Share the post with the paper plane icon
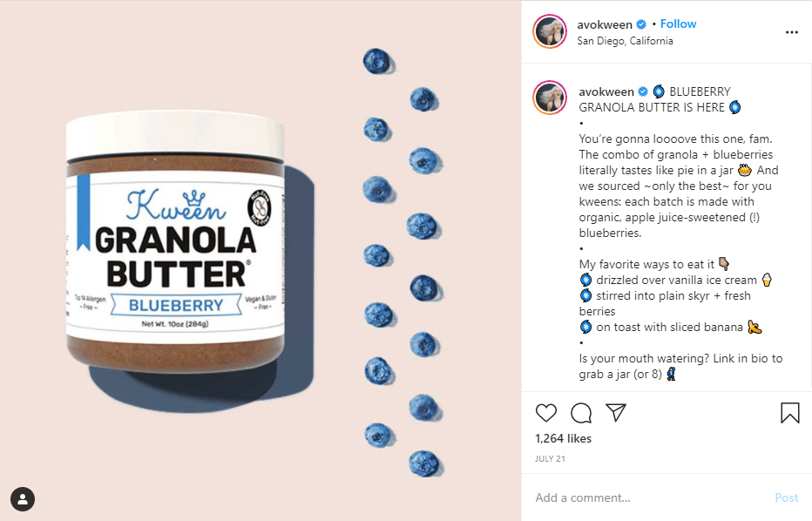This screenshot has width=812, height=521. coord(616,412)
